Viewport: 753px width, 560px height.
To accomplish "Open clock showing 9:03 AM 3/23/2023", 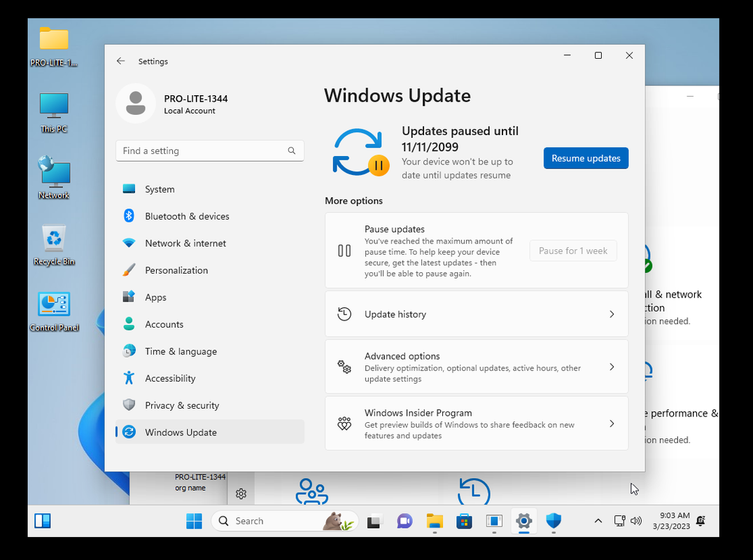I will pyautogui.click(x=671, y=521).
